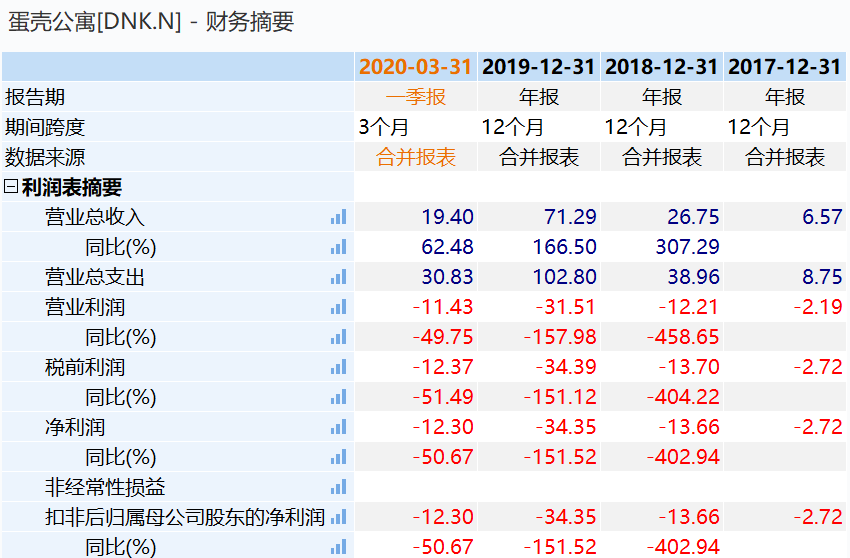Select the 数据来源 row label
The height and width of the screenshot is (558, 850).
pyautogui.click(x=45, y=157)
